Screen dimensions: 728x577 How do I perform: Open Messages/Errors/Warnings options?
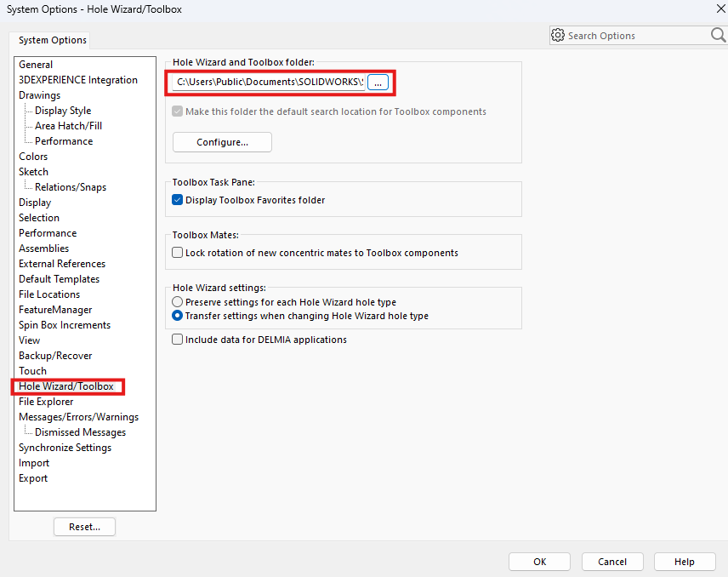[78, 417]
